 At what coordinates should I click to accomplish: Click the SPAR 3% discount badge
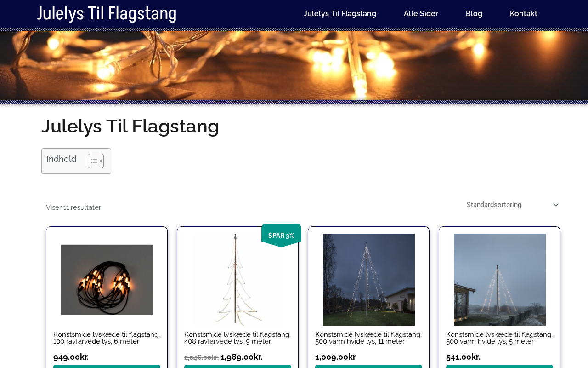click(281, 236)
